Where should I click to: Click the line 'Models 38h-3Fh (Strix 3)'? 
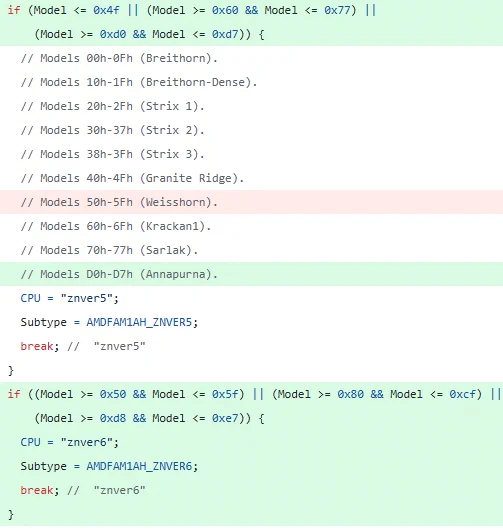click(x=112, y=154)
